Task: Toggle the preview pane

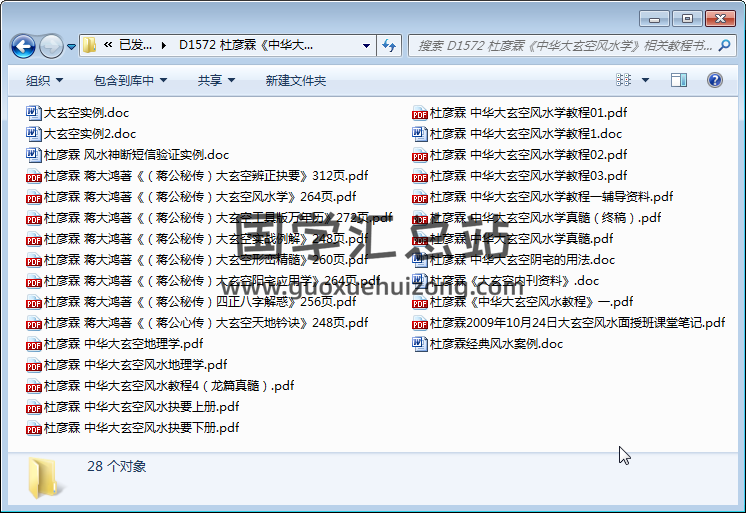Action: click(x=679, y=80)
